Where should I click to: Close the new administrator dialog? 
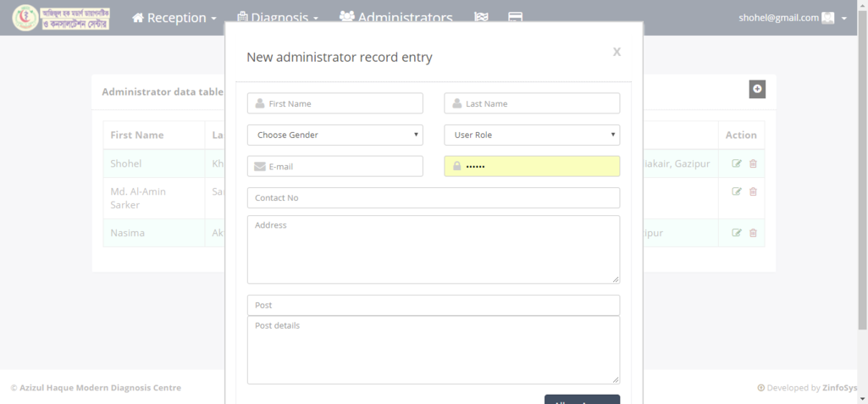(x=616, y=53)
